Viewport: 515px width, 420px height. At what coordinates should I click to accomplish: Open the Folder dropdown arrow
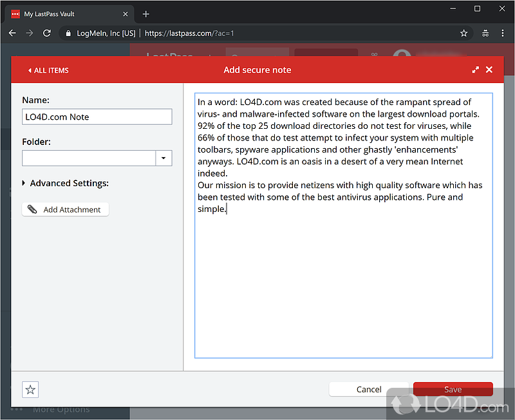coord(164,158)
